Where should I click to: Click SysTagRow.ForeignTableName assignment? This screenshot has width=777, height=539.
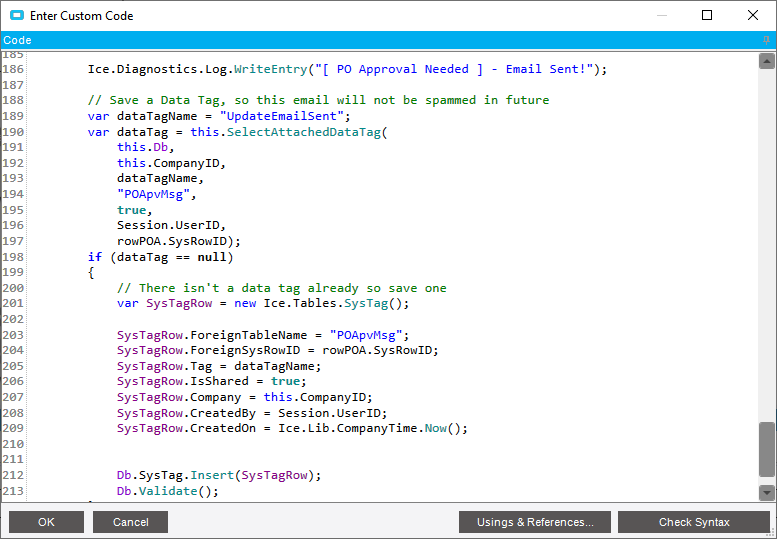pyautogui.click(x=263, y=335)
